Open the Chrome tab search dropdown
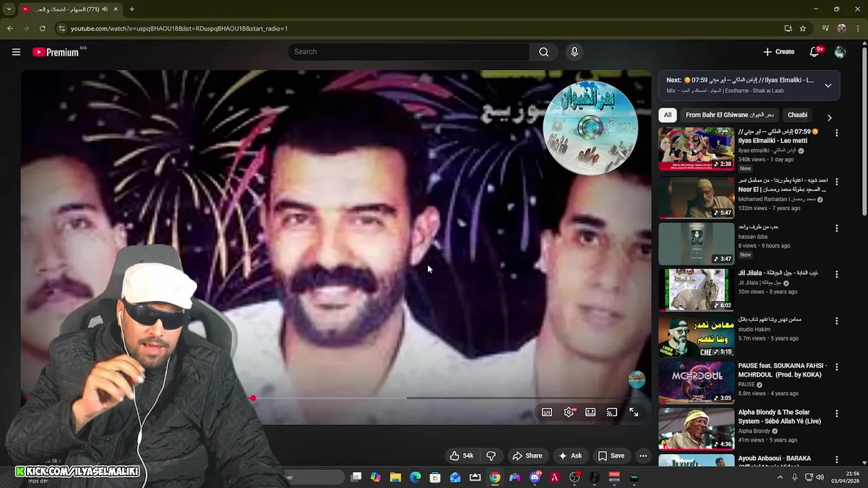868x488 pixels. coord(9,9)
